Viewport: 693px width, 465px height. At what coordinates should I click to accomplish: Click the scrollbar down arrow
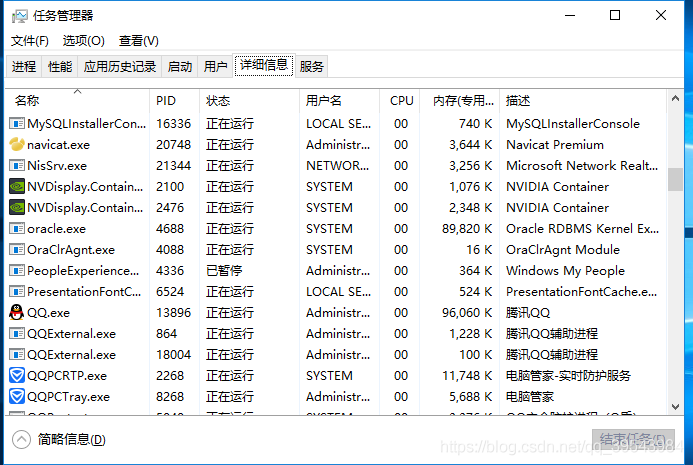pyautogui.click(x=675, y=407)
